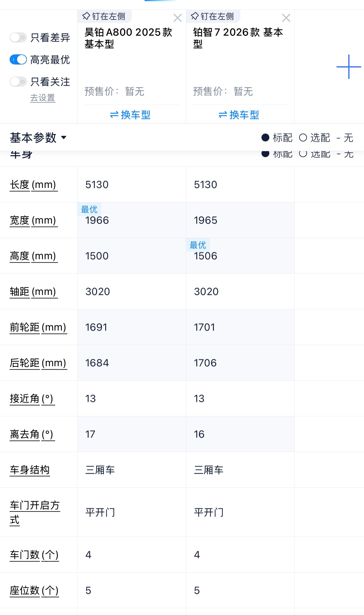
Task: Pin 昊铂 A800 column to left
Action: click(x=104, y=16)
